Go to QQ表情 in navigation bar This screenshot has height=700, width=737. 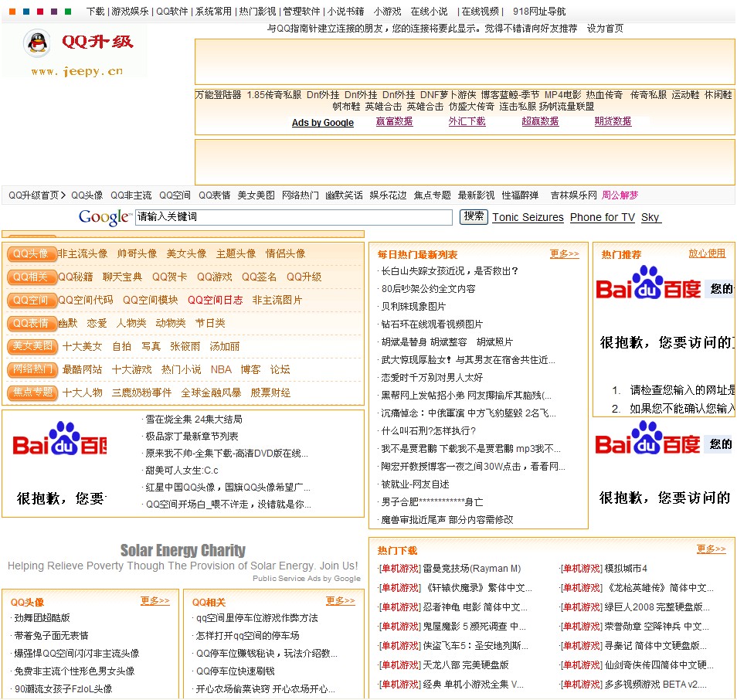pos(214,195)
